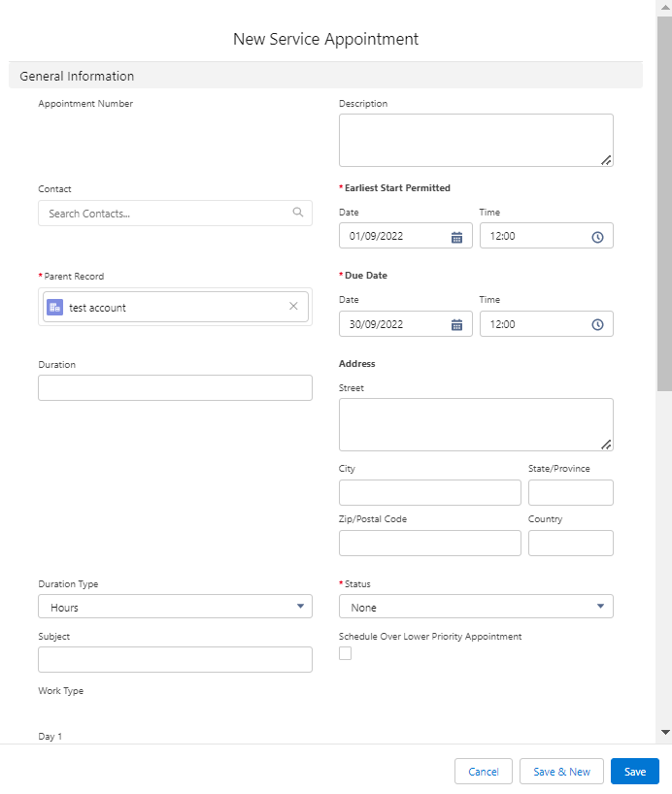Click the Description box resize handle

pos(606,159)
